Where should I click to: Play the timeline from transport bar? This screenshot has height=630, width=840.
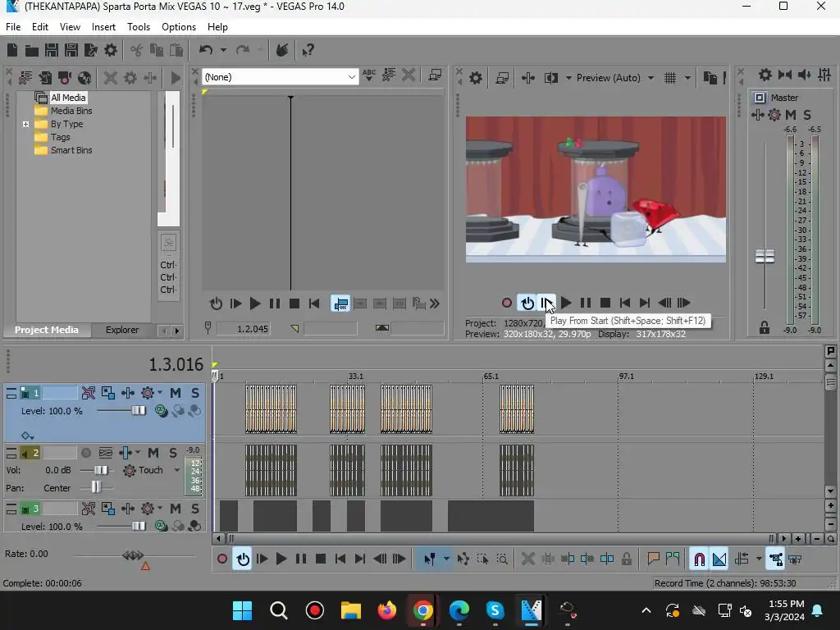tap(281, 559)
